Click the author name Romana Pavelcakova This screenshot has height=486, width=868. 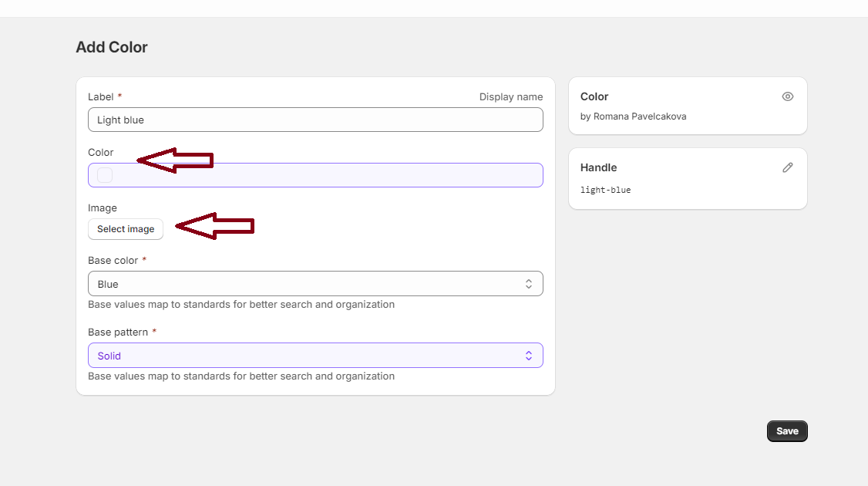tap(639, 116)
